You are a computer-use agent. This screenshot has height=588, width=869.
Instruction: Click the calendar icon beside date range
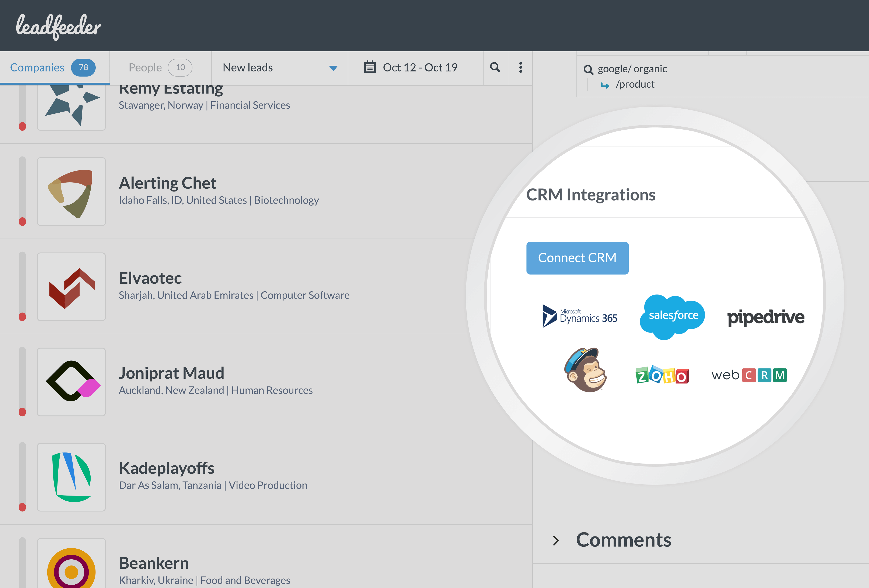(370, 67)
